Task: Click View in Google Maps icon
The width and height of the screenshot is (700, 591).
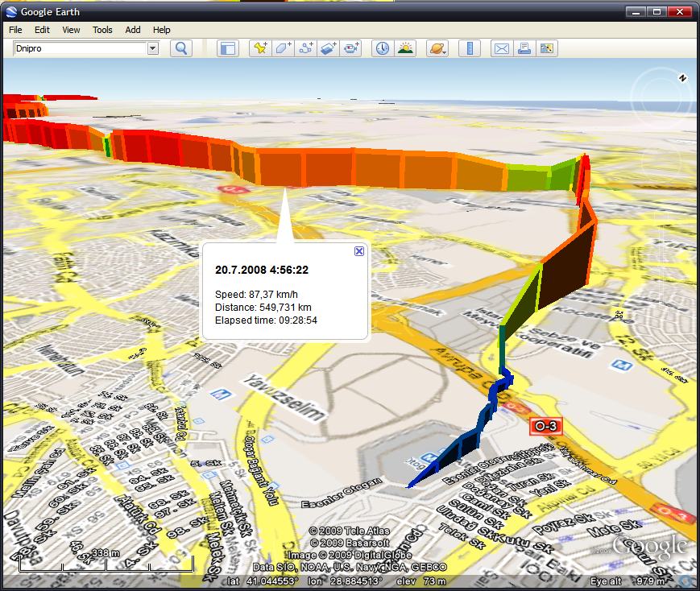Action: [x=547, y=48]
